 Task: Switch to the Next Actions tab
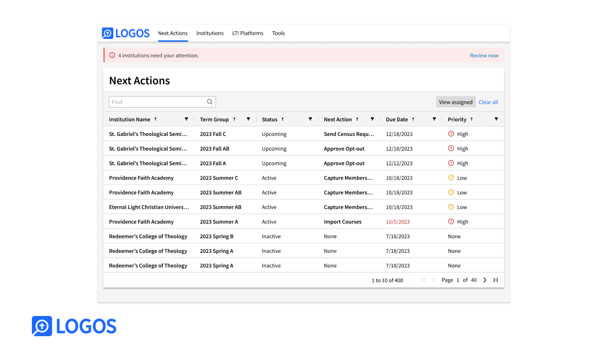pyautogui.click(x=172, y=33)
